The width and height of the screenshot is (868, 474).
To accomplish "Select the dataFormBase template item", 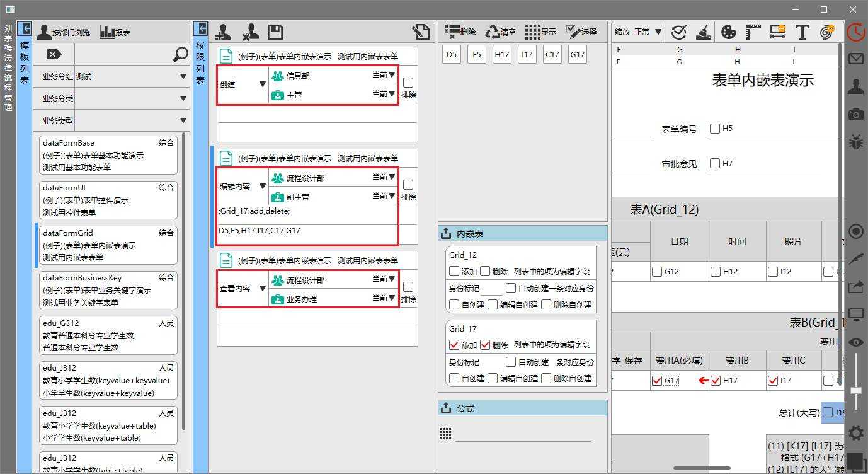I will pos(108,155).
